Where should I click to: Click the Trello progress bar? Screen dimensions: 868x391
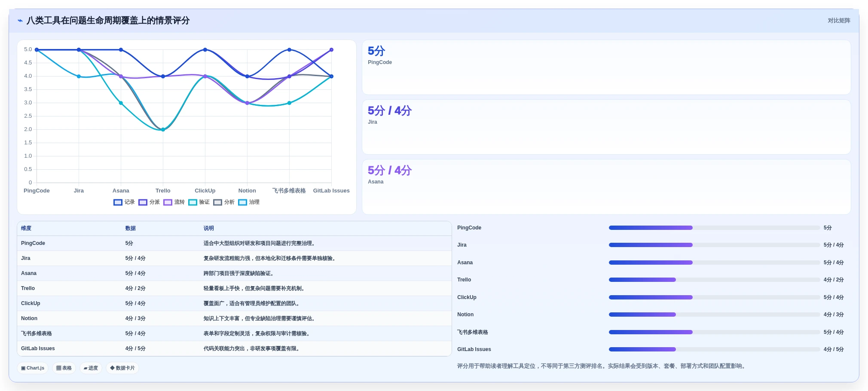tap(714, 280)
